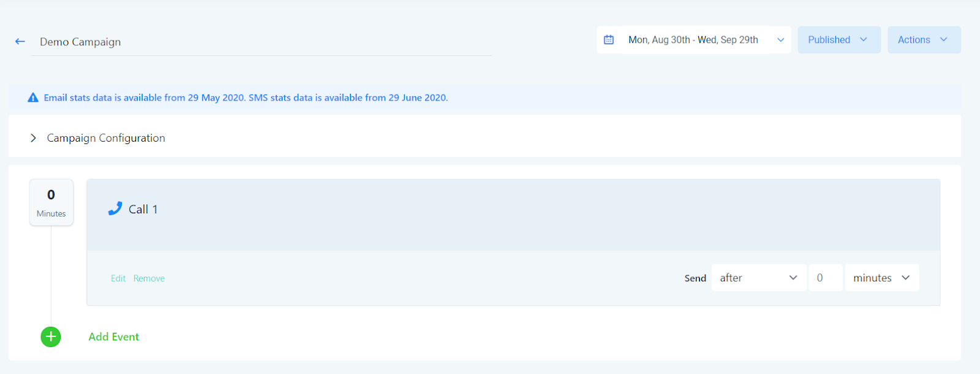
Task: Open the 'minutes' unit dropdown
Action: click(x=882, y=278)
